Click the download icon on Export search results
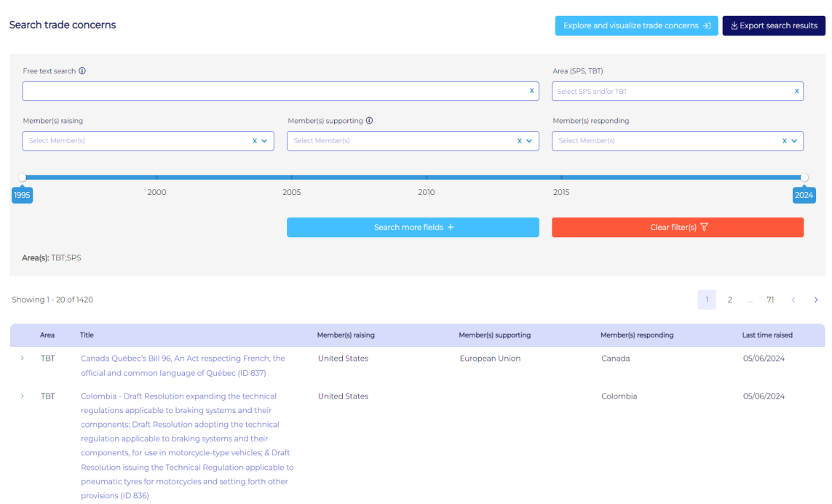Viewport: 832px width, 504px height. coord(734,25)
